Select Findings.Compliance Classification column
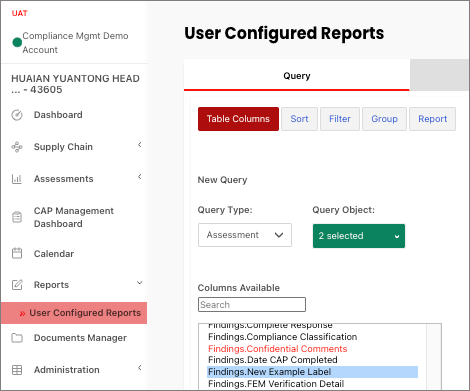 click(283, 337)
